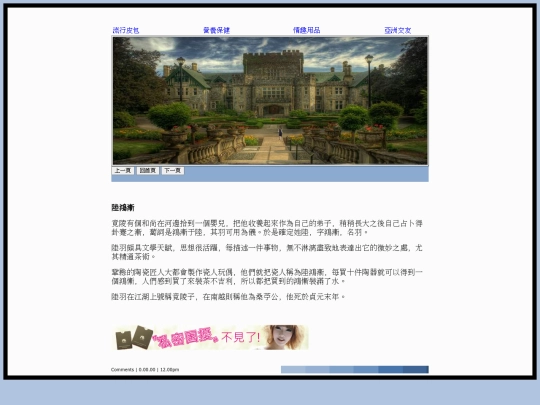Open the 情趣用品 link

point(307,30)
